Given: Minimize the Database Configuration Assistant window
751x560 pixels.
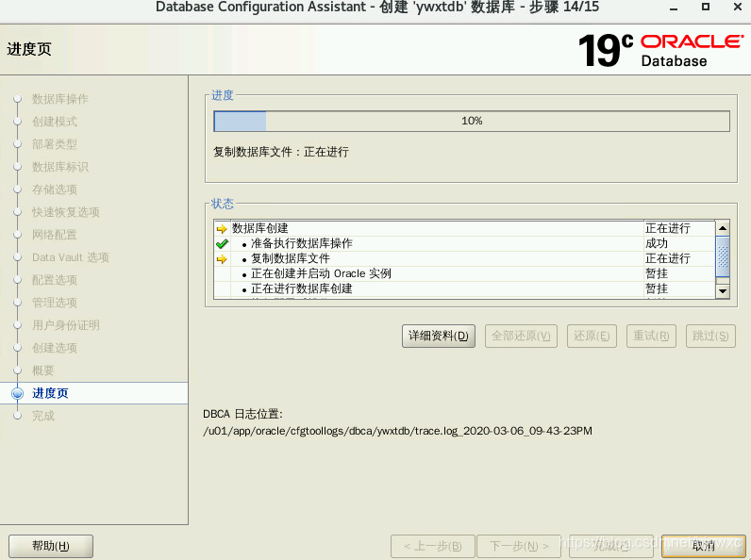Looking at the screenshot, I should (674, 8).
